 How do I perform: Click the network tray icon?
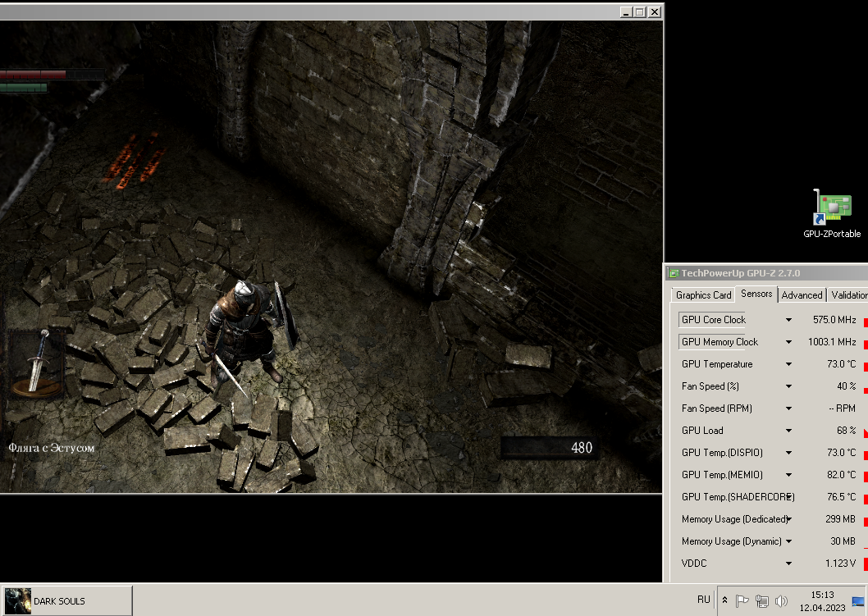coord(761,600)
